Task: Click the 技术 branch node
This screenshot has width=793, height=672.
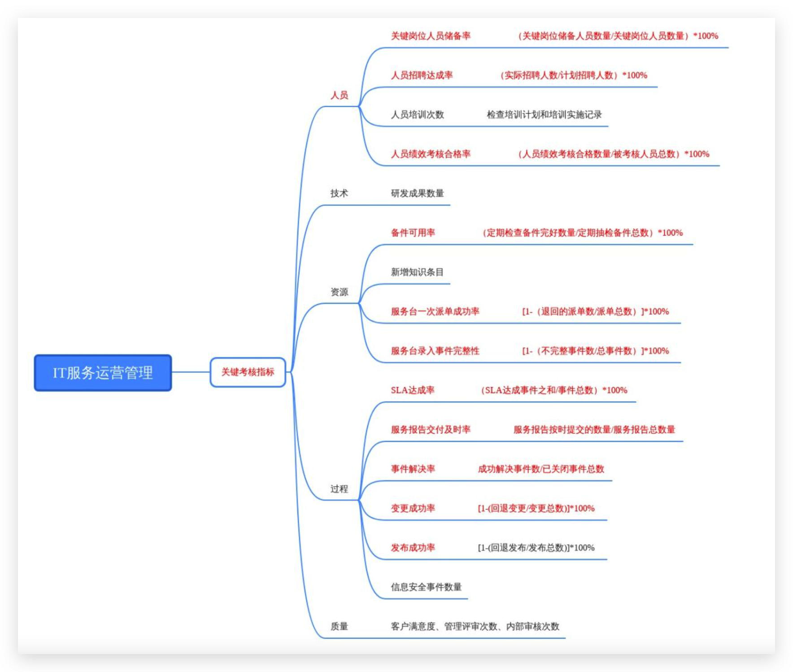Action: tap(339, 193)
